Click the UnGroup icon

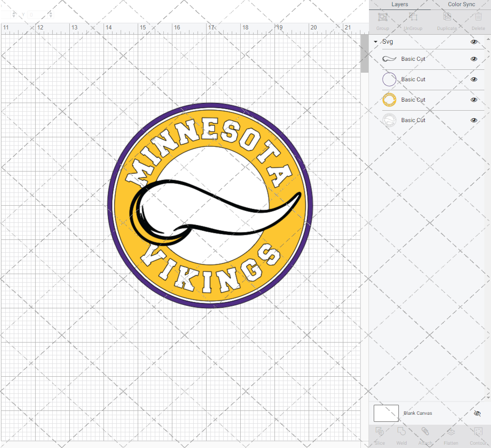coord(413,16)
